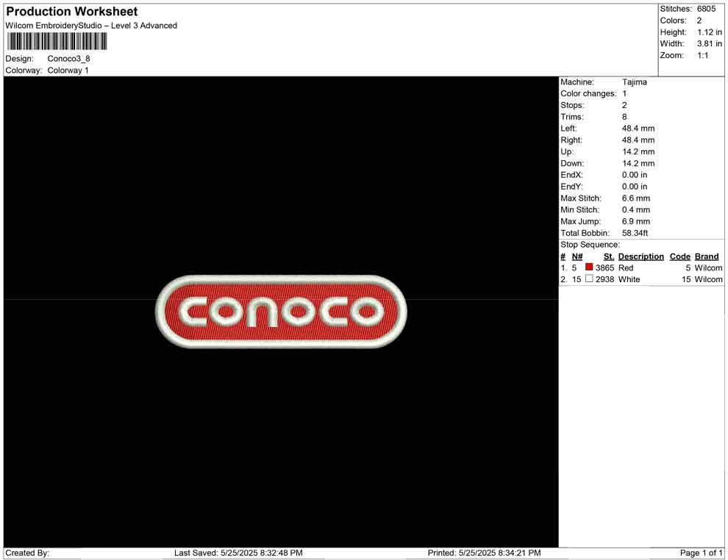
Task: Click the machine value 'Tajima'
Action: tap(634, 82)
